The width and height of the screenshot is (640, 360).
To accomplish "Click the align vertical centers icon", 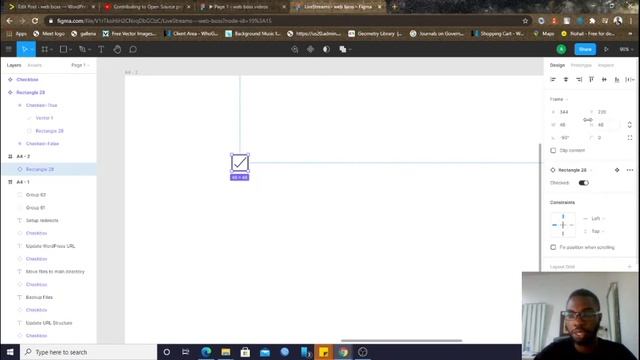I will 604,80.
